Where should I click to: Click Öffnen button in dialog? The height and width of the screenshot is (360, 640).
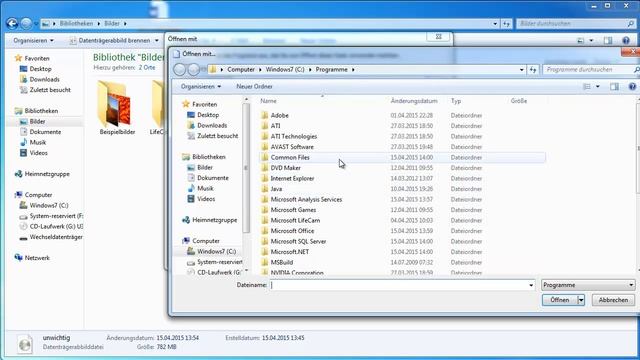(x=560, y=300)
